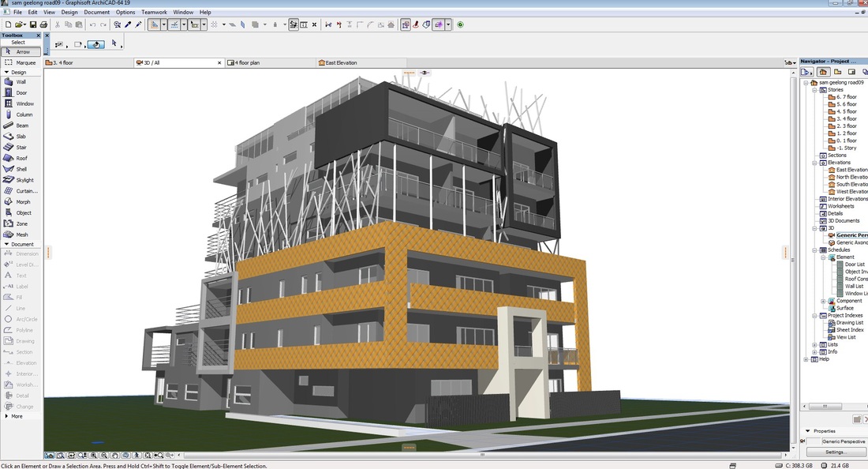Select the Marquee tool
Viewport: 868px width, 469px height.
pos(24,62)
